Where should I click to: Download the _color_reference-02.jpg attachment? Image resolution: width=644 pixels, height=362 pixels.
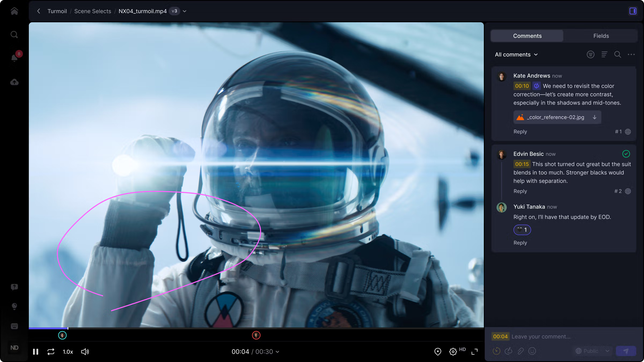tap(595, 117)
